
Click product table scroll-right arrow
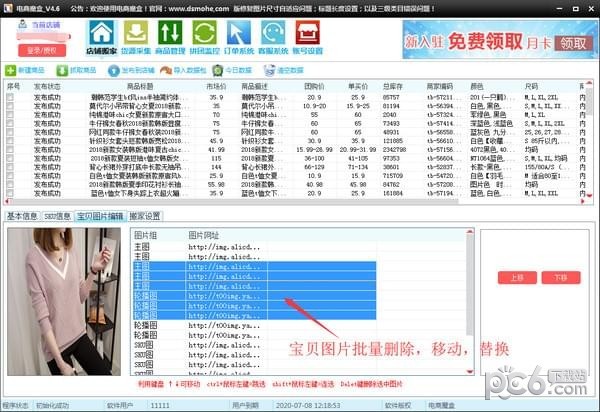click(582, 201)
